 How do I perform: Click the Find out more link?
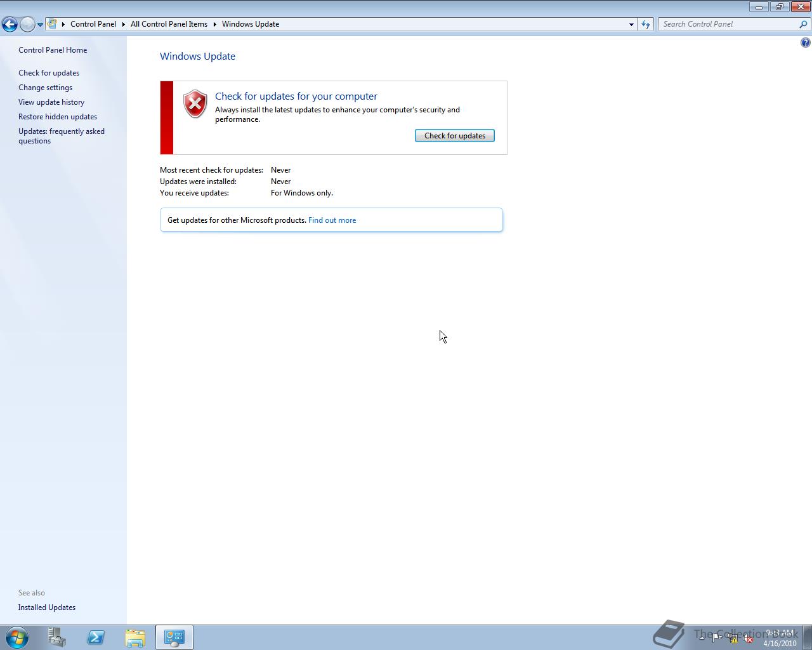pyautogui.click(x=332, y=220)
